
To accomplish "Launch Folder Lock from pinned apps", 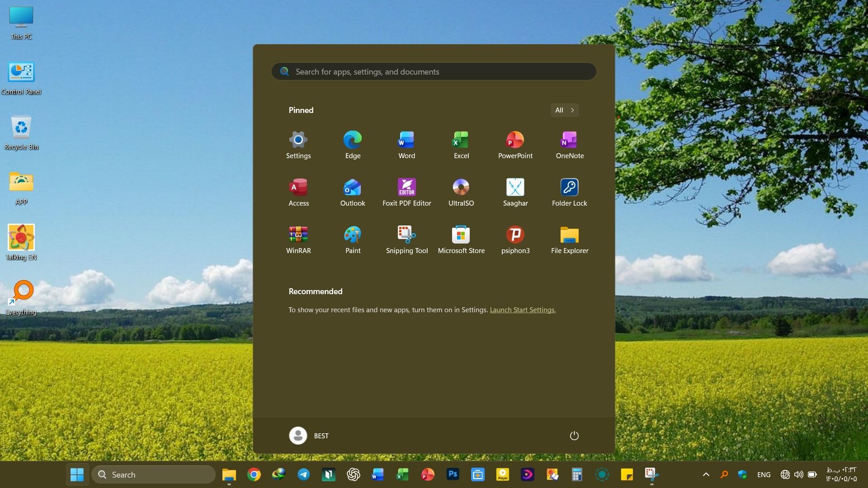I will [570, 192].
